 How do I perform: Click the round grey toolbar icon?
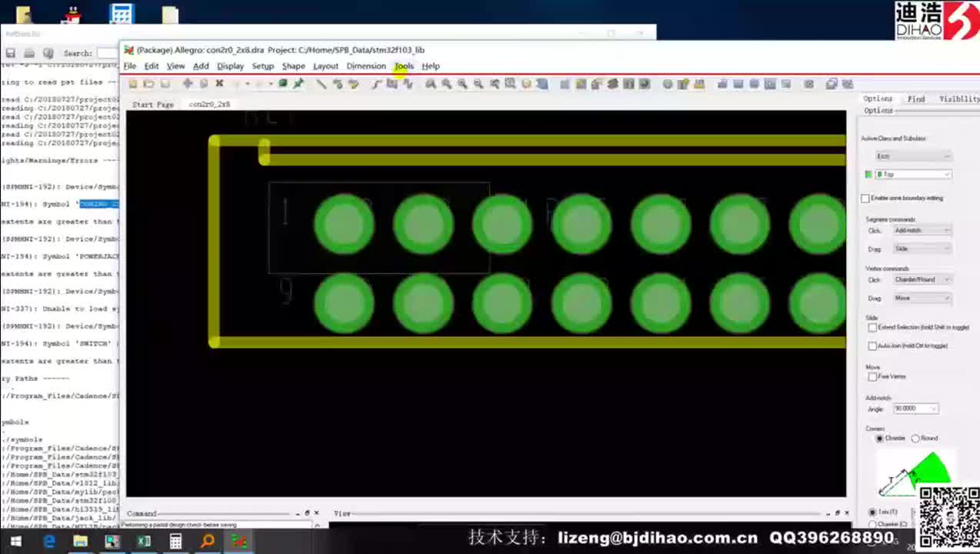pyautogui.click(x=668, y=84)
